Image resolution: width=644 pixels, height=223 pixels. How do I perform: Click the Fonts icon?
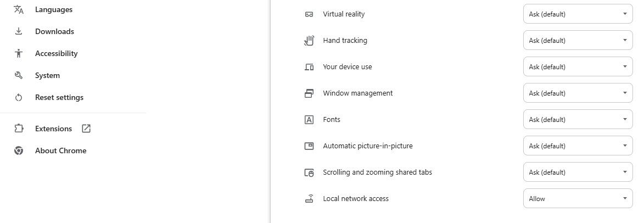[309, 120]
